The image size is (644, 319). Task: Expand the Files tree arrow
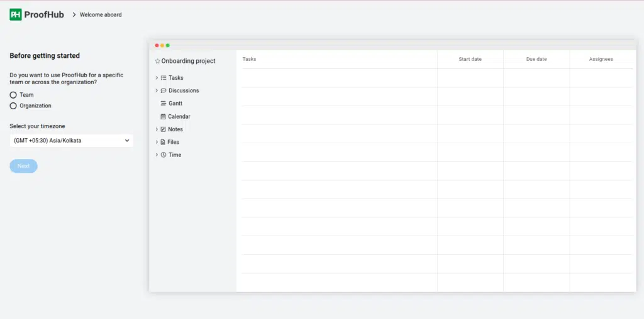[x=157, y=142]
